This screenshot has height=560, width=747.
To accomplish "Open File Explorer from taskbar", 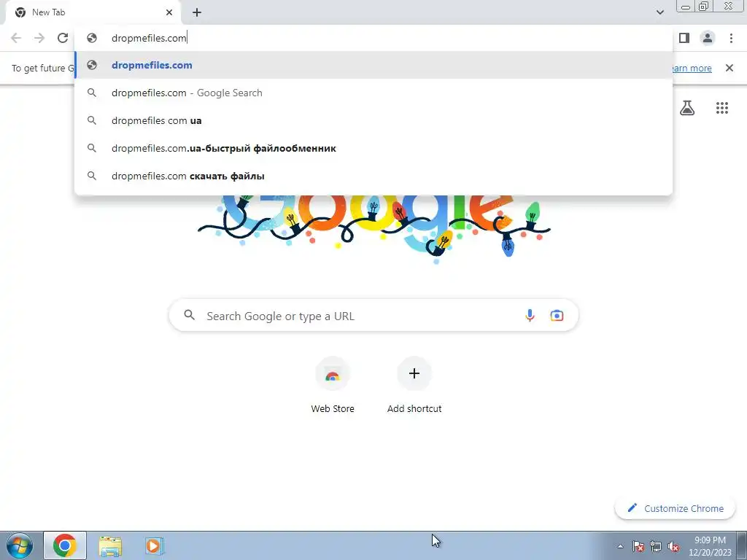I will coord(110,545).
